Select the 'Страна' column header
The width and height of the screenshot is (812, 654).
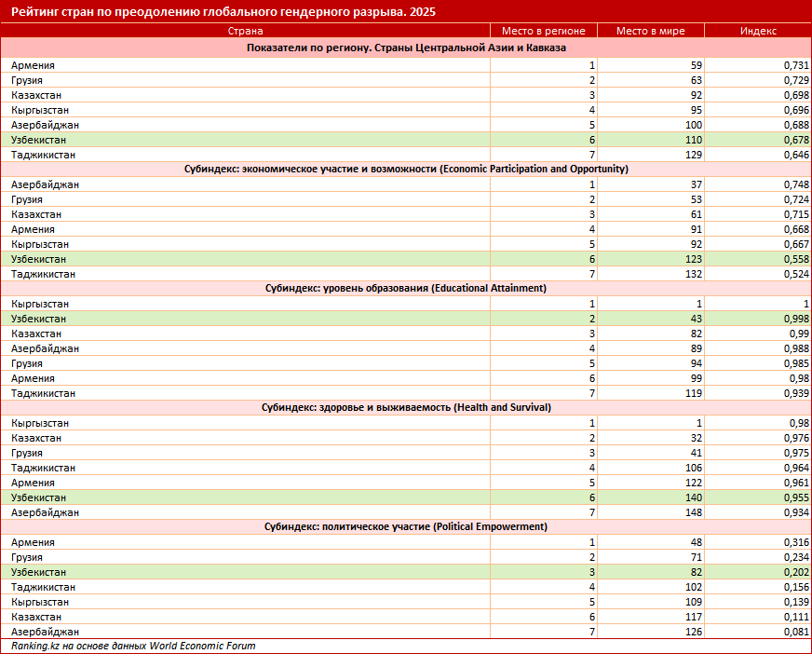tap(245, 31)
